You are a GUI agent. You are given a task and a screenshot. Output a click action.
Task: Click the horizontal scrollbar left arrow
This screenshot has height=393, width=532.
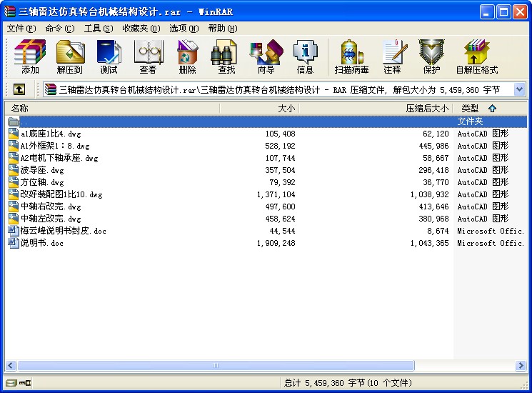click(11, 366)
